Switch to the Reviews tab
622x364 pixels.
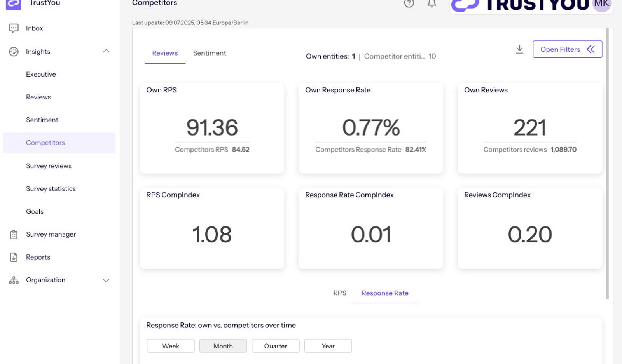tap(165, 53)
